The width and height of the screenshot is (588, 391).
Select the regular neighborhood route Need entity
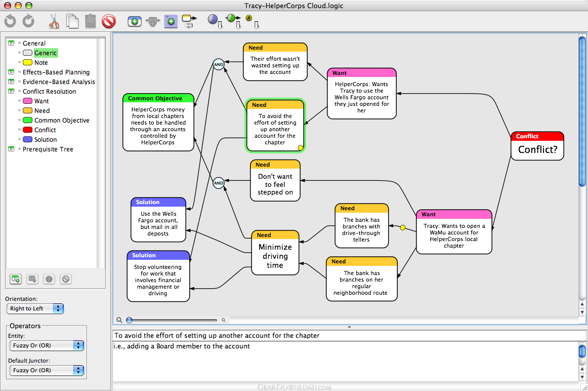[361, 279]
